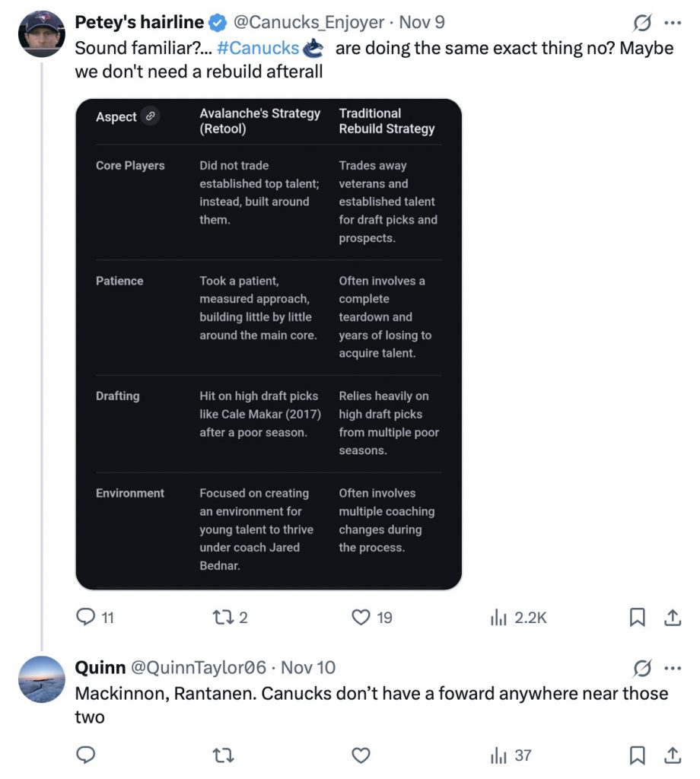Retweet the Canucks rebuild tweet
This screenshot has height=779, width=700.
[x=224, y=618]
